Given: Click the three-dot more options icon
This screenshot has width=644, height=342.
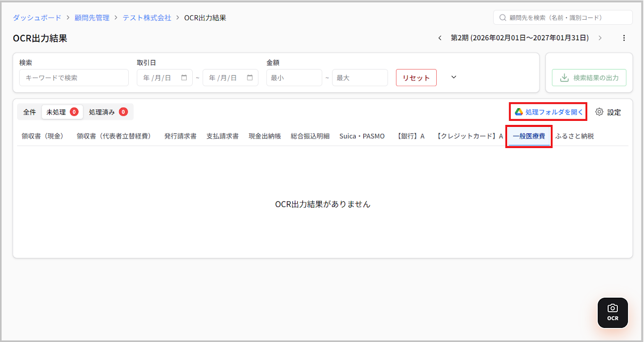Looking at the screenshot, I should coord(624,38).
